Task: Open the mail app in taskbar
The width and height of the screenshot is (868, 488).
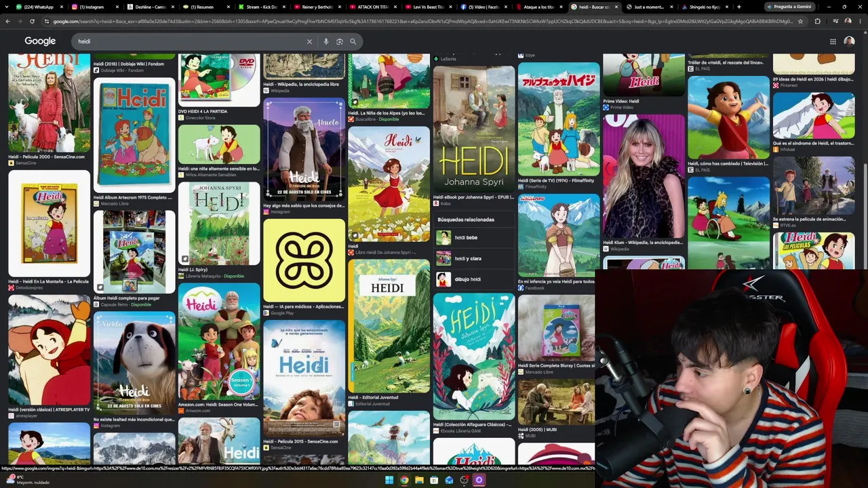Action: pos(449,480)
